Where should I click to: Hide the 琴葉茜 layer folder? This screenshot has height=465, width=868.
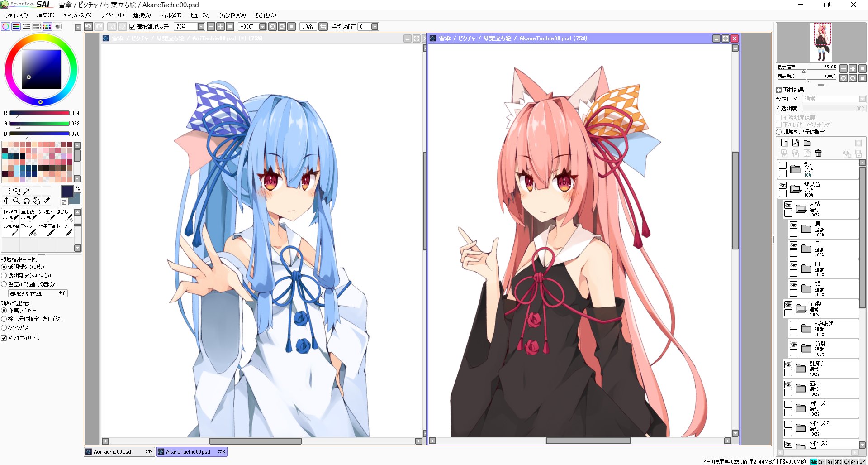[x=783, y=185]
